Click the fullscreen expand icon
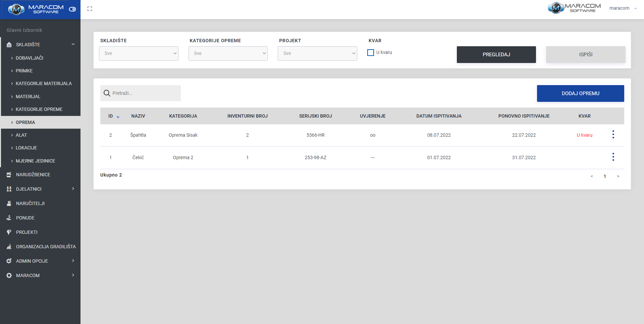 pos(90,9)
